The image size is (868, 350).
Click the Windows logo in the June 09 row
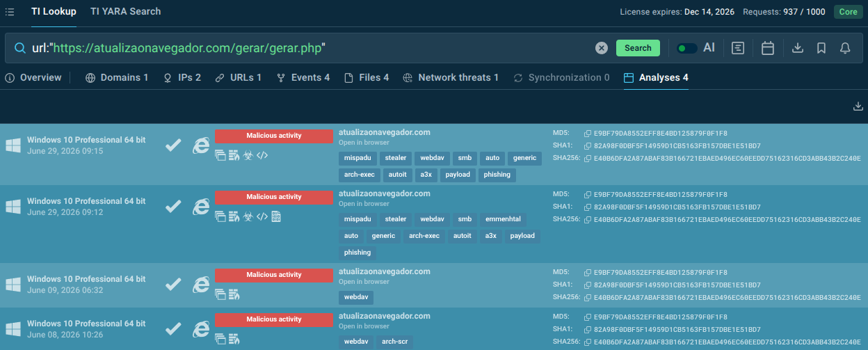13,284
